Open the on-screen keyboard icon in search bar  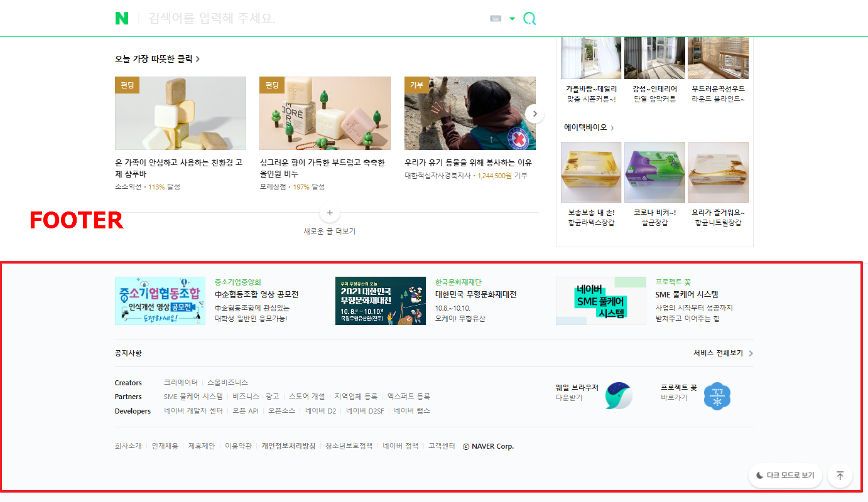tap(495, 18)
